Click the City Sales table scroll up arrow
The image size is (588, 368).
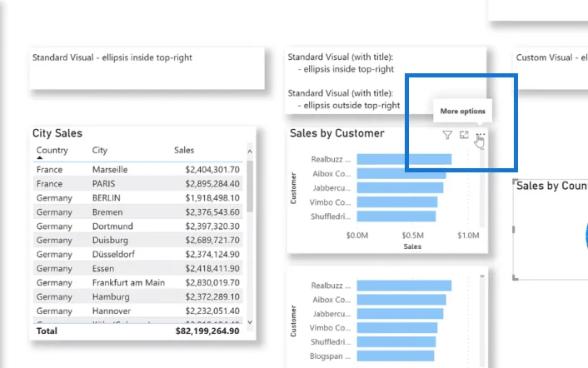[250, 151]
